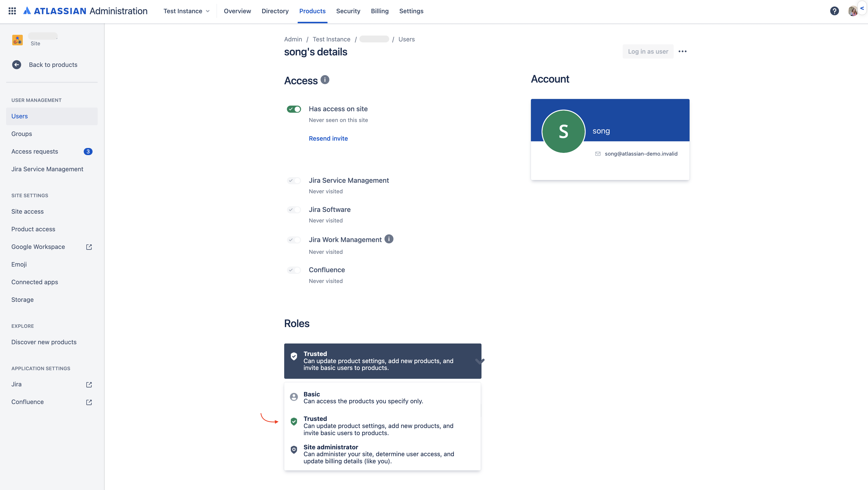Open the app switcher grid icon
Screen dimensions: 868x490
pos(12,11)
